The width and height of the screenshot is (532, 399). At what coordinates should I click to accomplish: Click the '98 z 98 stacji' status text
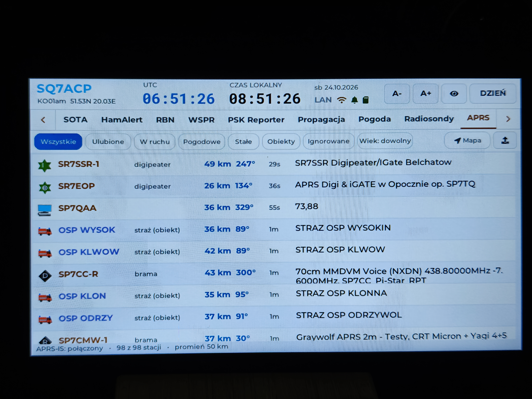139,348
